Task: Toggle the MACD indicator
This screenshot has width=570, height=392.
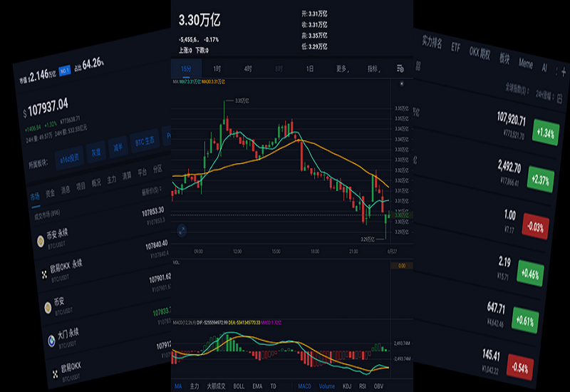Action: [x=304, y=386]
